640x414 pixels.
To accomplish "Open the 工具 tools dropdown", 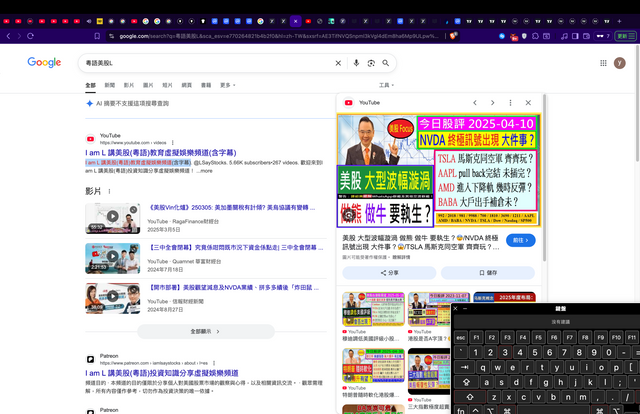I will point(386,85).
